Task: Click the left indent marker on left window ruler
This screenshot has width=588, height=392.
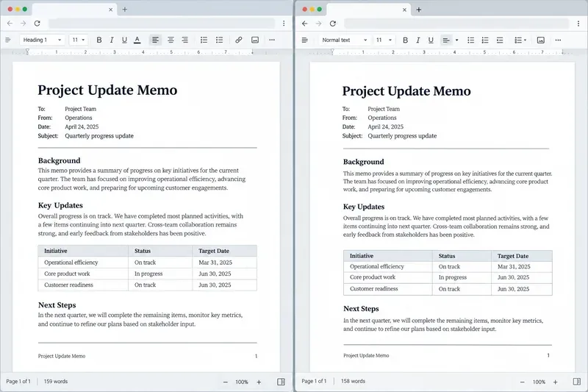Action: [27, 51]
